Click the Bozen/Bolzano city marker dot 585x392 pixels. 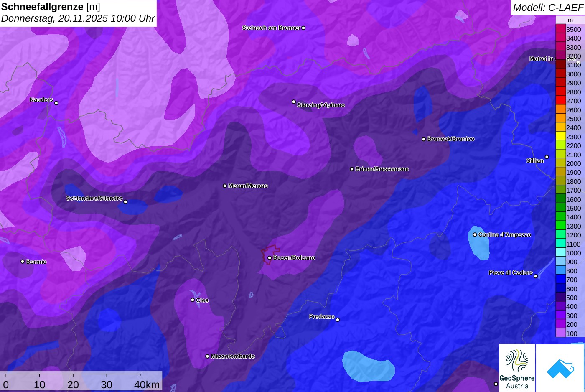270,258
